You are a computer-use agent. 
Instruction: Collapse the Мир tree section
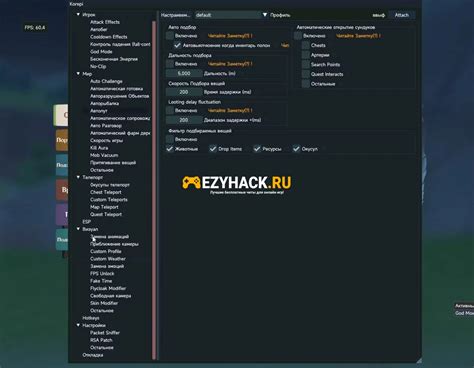[x=78, y=74]
